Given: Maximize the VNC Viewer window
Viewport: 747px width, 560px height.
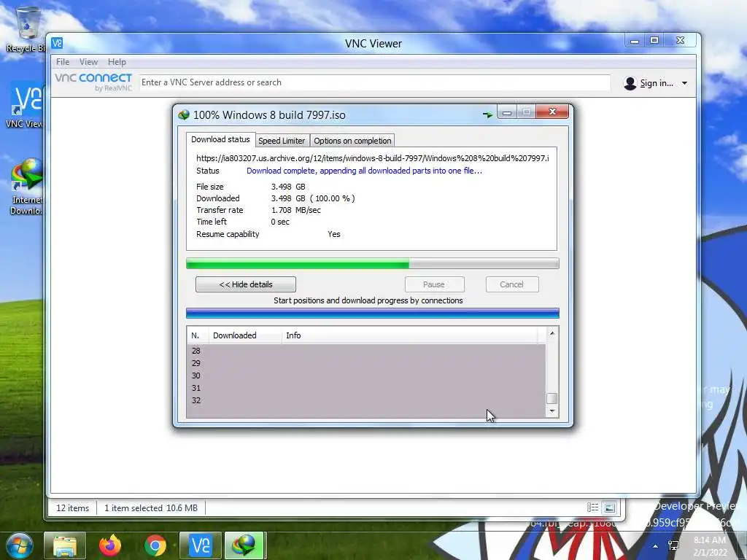Looking at the screenshot, I should click(x=654, y=41).
